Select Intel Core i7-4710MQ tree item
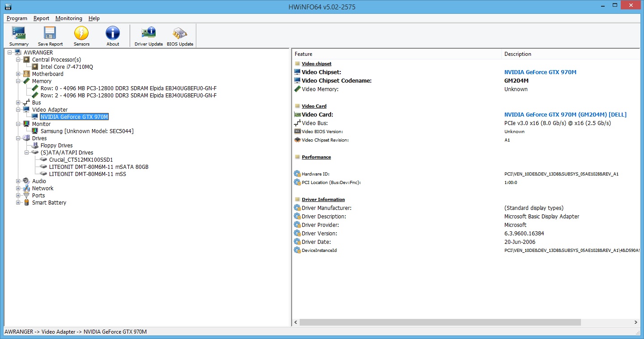This screenshot has height=339, width=644. pos(67,67)
